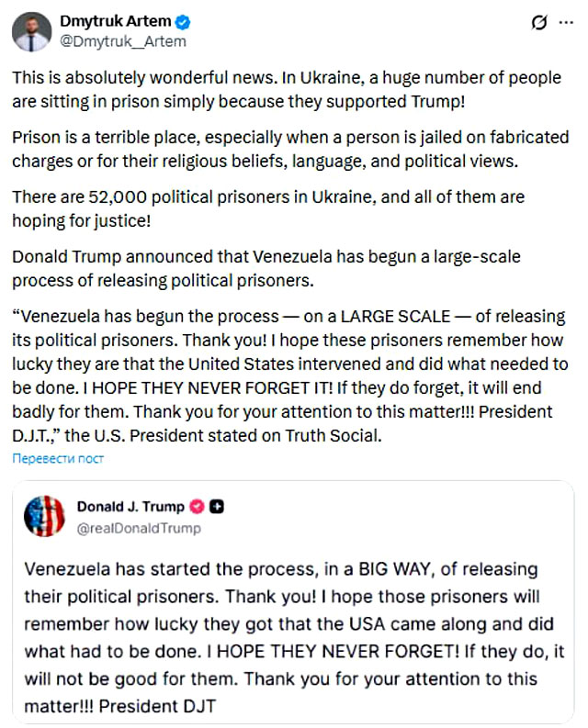Click the Grok icon beside the post
This screenshot has height=728, width=588.
pyautogui.click(x=542, y=22)
